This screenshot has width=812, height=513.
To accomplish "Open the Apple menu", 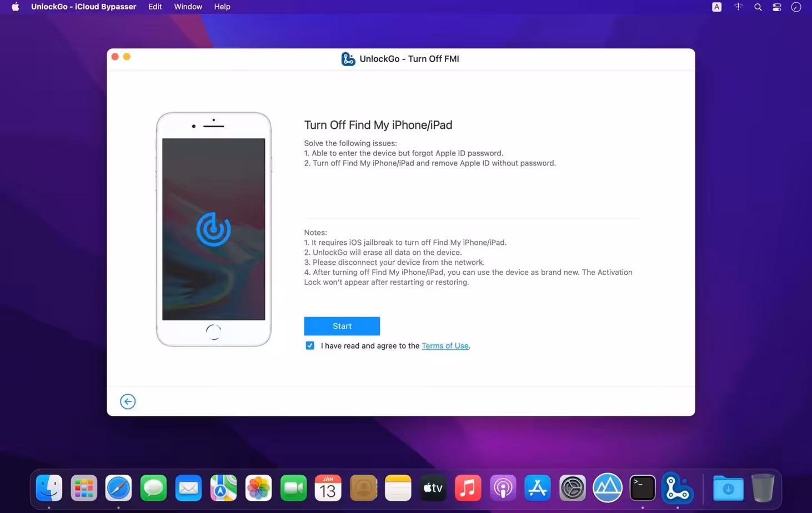I will (16, 7).
